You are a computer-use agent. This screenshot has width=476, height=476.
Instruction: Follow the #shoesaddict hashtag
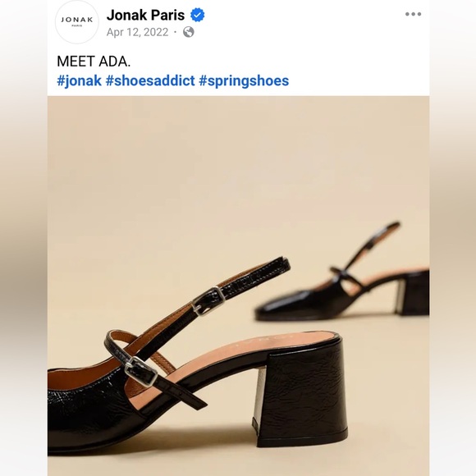150,80
